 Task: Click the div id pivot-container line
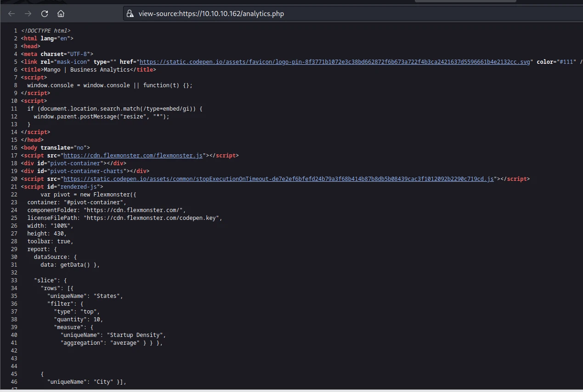click(x=74, y=163)
